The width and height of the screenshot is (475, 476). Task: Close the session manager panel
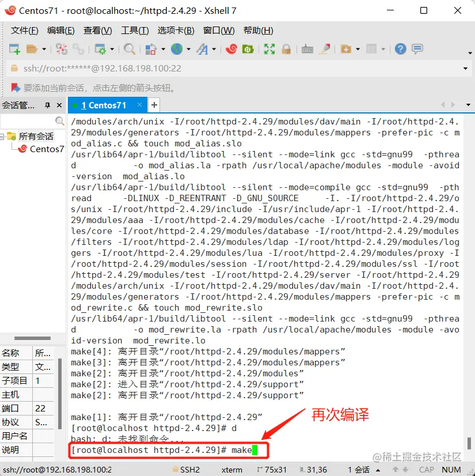pyautogui.click(x=59, y=105)
